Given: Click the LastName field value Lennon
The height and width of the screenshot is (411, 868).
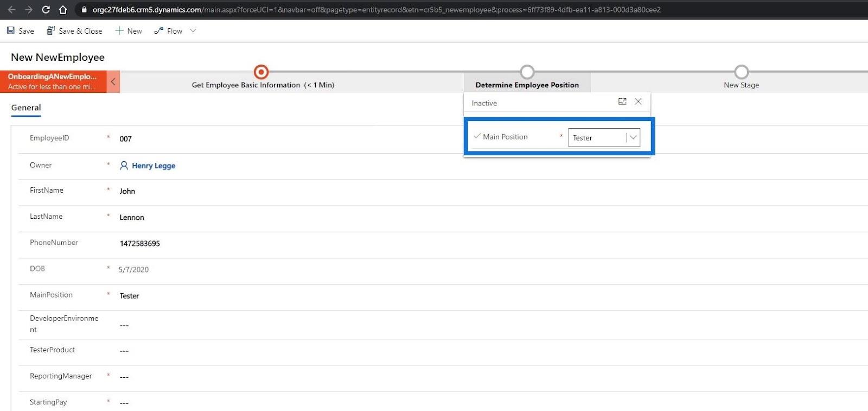Looking at the screenshot, I should click(132, 217).
